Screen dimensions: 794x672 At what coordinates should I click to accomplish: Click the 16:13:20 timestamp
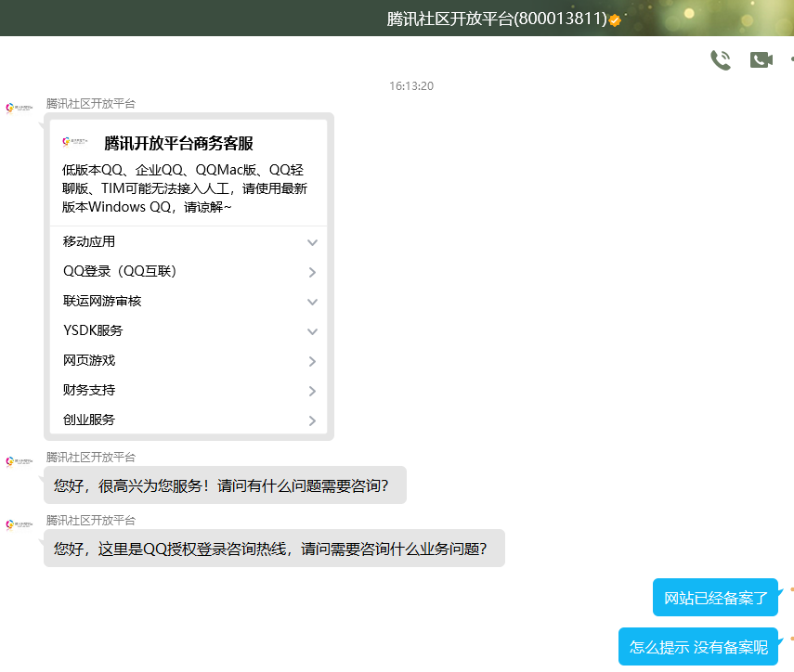click(x=411, y=86)
